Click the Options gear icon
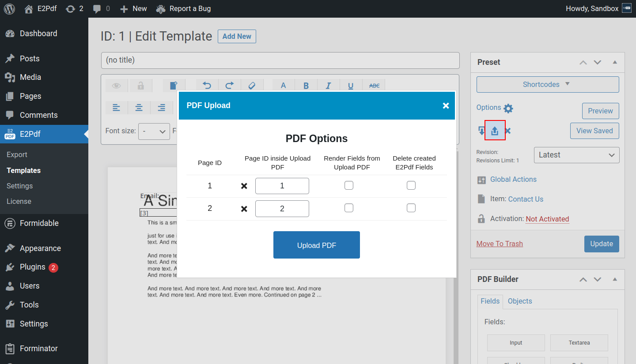 click(508, 108)
